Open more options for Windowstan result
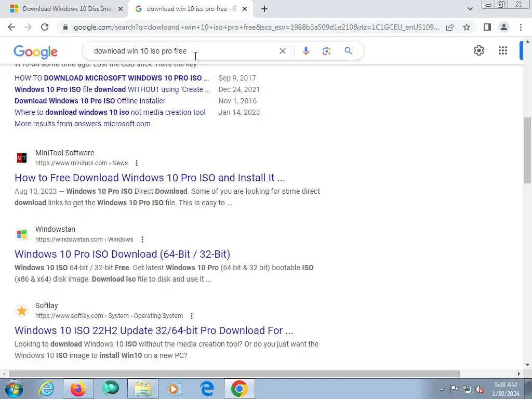 point(142,240)
